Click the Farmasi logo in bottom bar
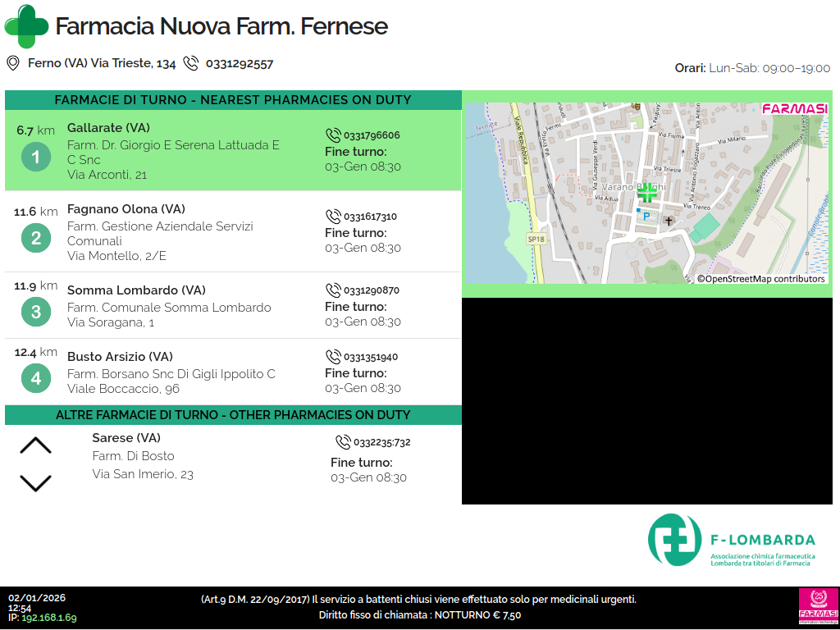The width and height of the screenshot is (840, 630). [x=817, y=607]
